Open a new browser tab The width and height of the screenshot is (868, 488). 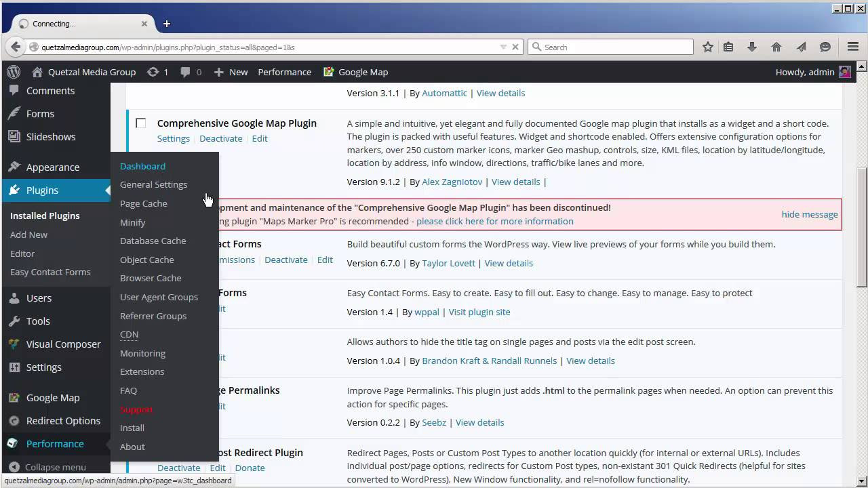tap(167, 24)
